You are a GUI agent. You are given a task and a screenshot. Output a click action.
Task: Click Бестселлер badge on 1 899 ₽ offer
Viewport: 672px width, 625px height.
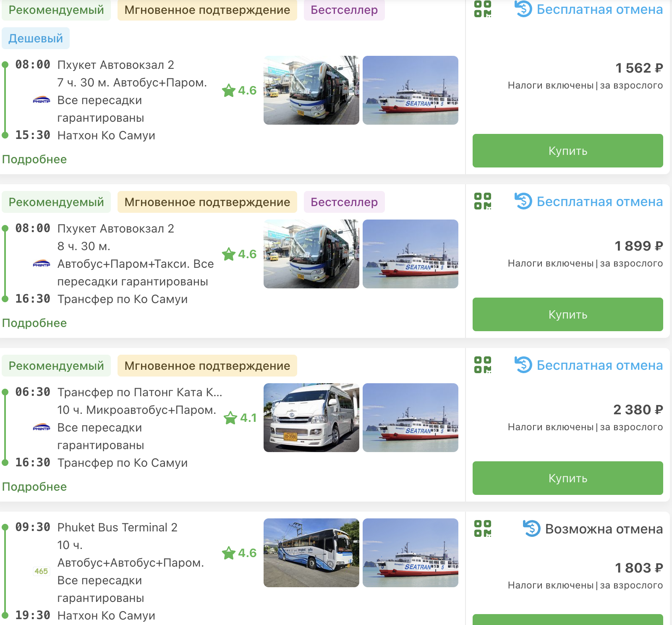click(x=344, y=202)
